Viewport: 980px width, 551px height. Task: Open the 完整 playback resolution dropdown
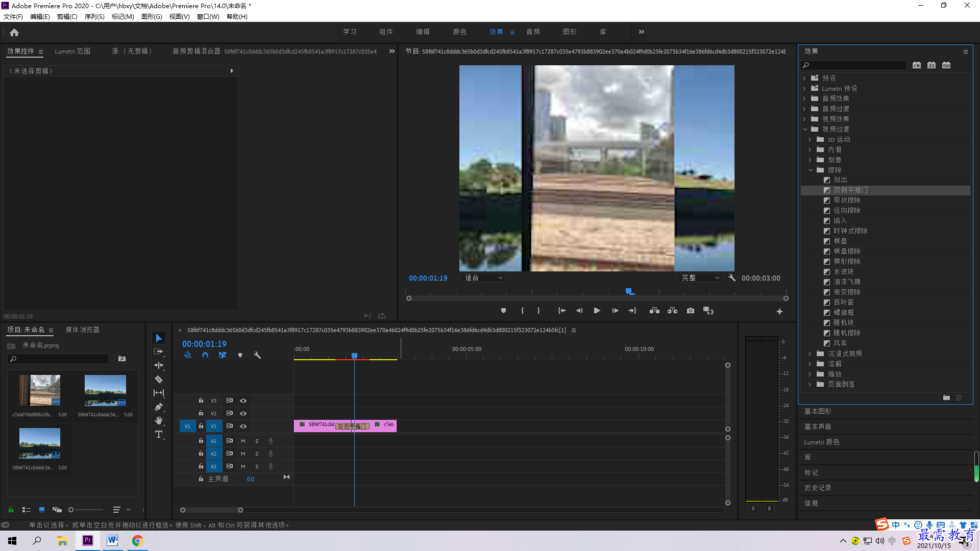[700, 278]
